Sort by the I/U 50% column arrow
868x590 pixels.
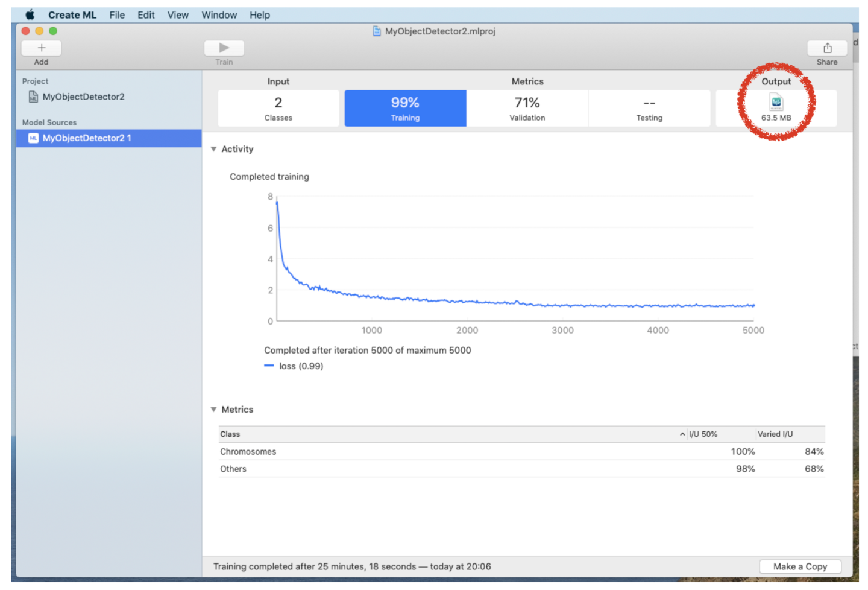(682, 434)
